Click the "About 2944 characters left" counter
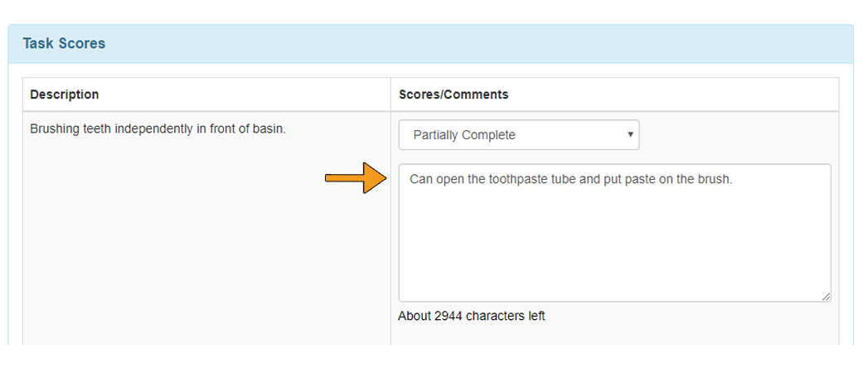Screen dimensions: 868x373 472,316
